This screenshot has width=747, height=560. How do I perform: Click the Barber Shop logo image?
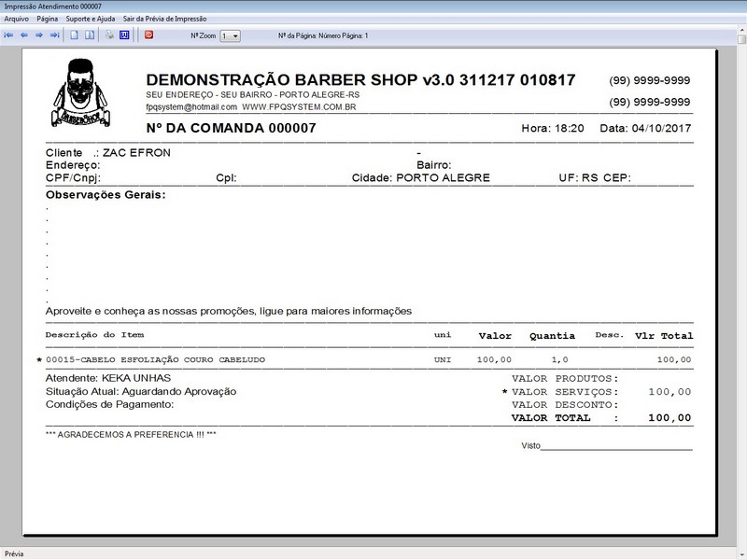[x=81, y=92]
